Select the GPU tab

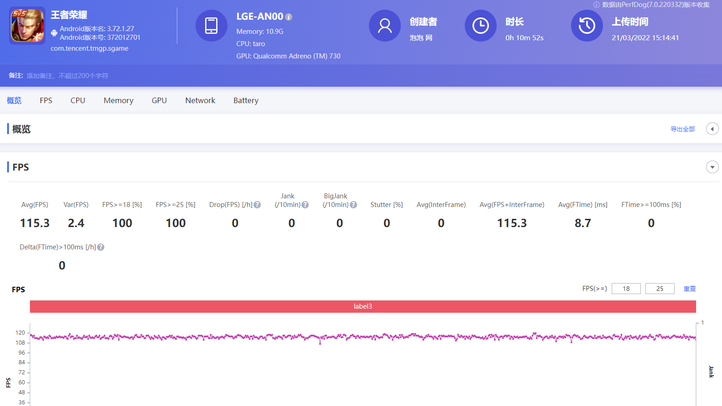tap(159, 101)
